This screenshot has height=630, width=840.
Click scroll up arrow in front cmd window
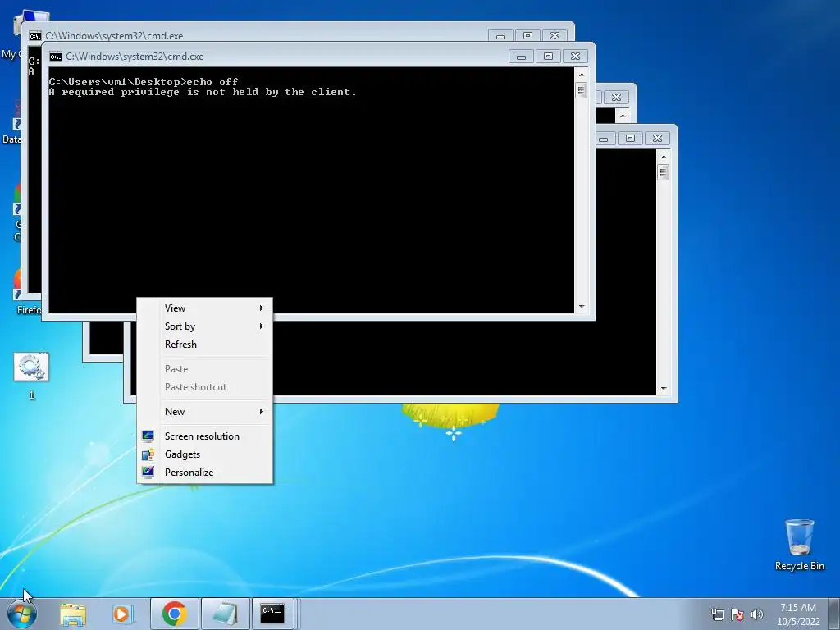point(582,75)
